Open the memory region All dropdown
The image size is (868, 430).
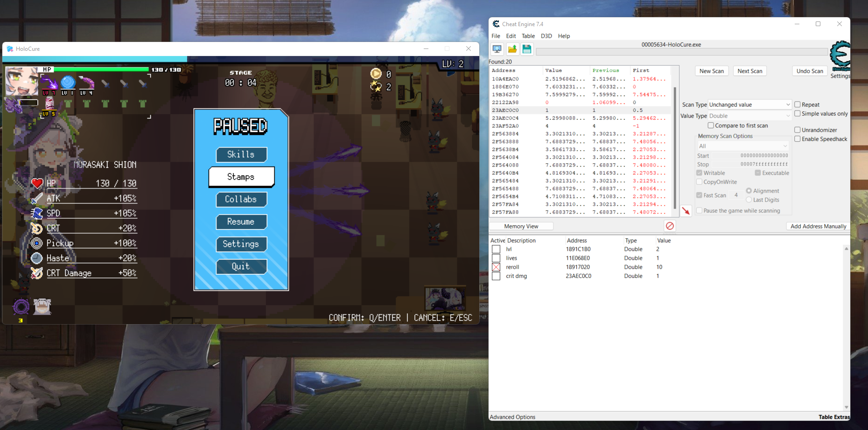[743, 146]
